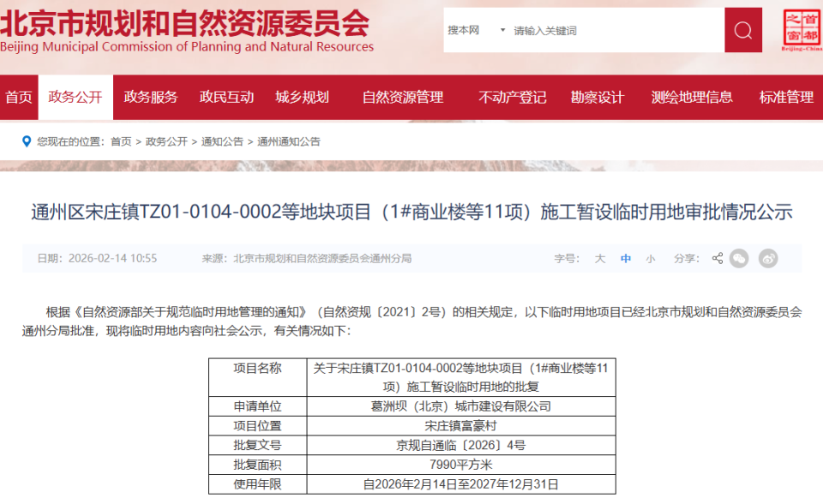Expand the 搜本网 search scope dropdown
This screenshot has width=823, height=504.
pos(476,29)
